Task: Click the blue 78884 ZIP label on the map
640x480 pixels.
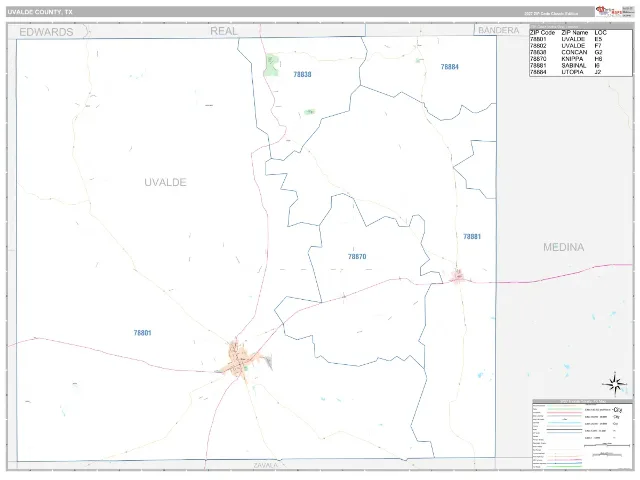Action: (x=450, y=67)
